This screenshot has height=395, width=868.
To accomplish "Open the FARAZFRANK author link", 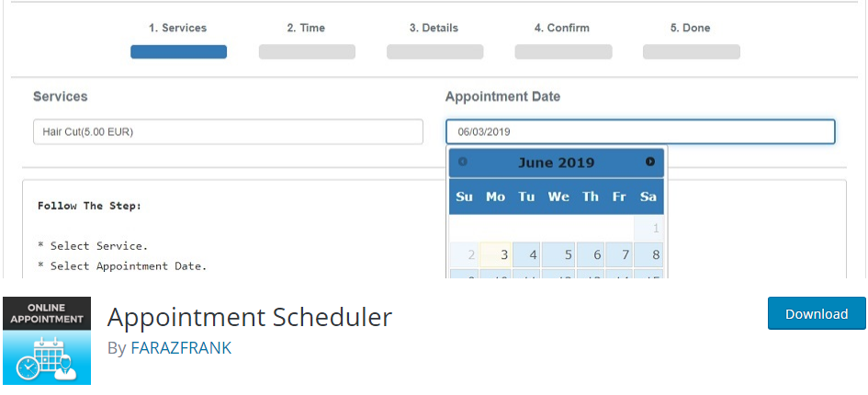I will click(x=181, y=348).
